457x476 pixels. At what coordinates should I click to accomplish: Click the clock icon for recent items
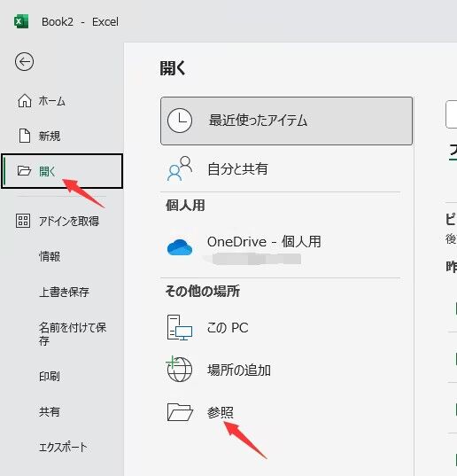click(x=180, y=121)
